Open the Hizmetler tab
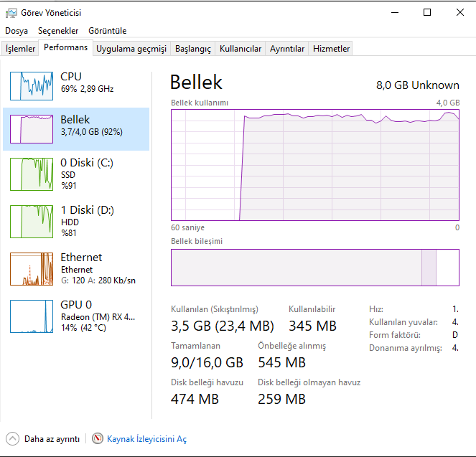Screen dimensions: 476x457 click(332, 49)
